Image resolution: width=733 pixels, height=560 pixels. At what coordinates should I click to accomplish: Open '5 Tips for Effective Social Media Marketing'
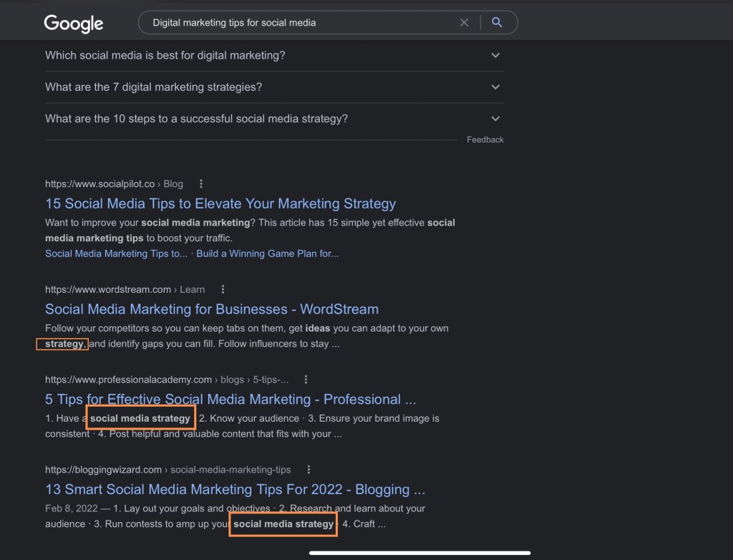[230, 399]
